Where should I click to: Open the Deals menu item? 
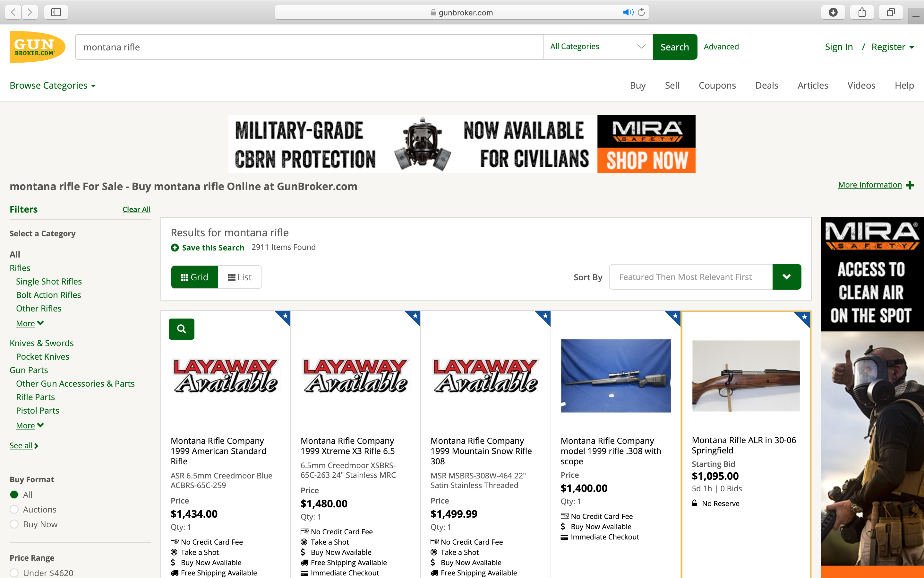[x=767, y=85]
